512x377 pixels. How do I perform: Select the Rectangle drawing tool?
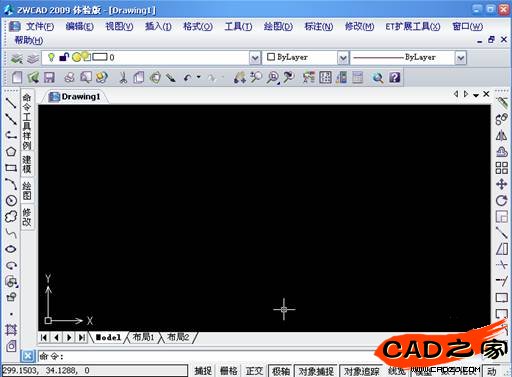[x=11, y=168]
